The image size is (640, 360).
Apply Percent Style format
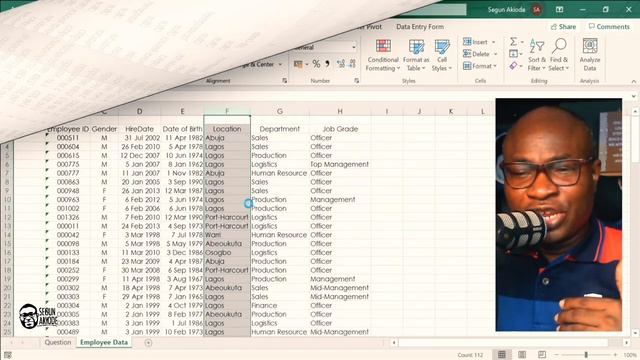[x=316, y=64]
